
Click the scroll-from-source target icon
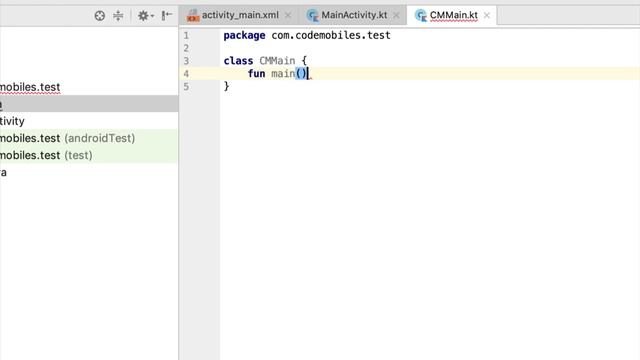(x=100, y=16)
